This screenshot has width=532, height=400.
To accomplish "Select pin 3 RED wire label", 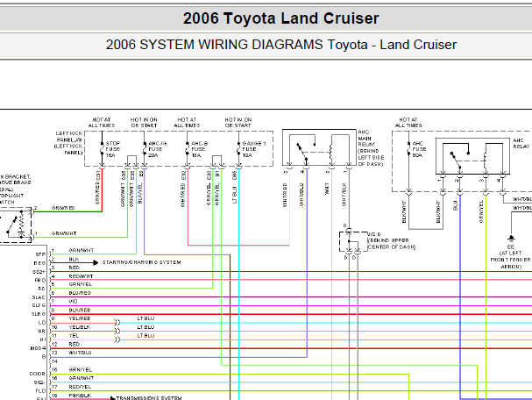I will coord(74,268).
